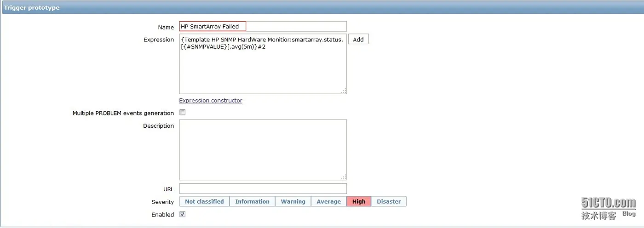644x228 pixels.
Task: Click inside the Expression text area
Action: coord(263,64)
